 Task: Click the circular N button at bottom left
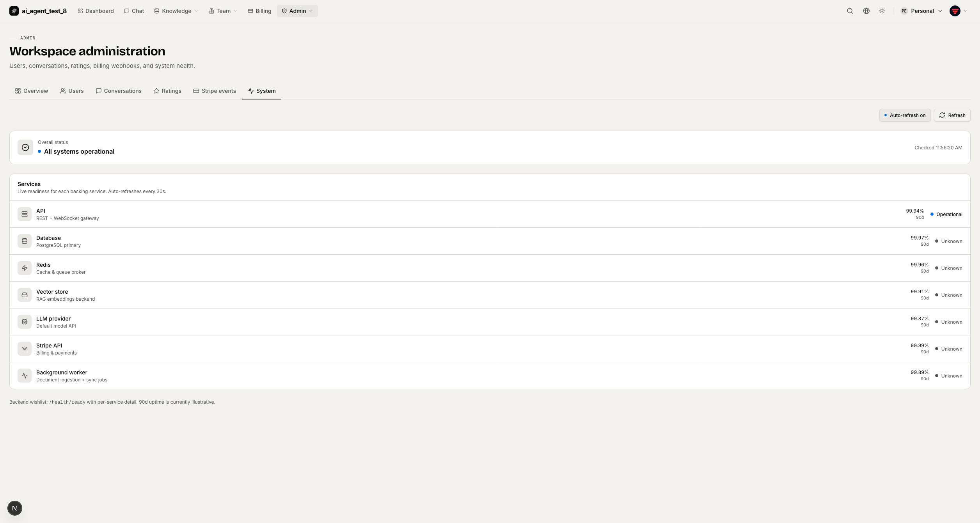click(15, 508)
